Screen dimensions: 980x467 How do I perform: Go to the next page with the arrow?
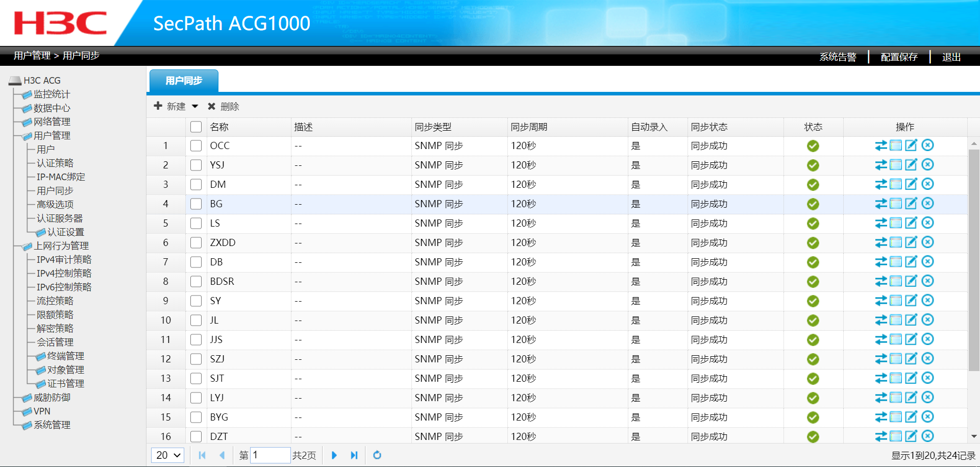pyautogui.click(x=334, y=455)
